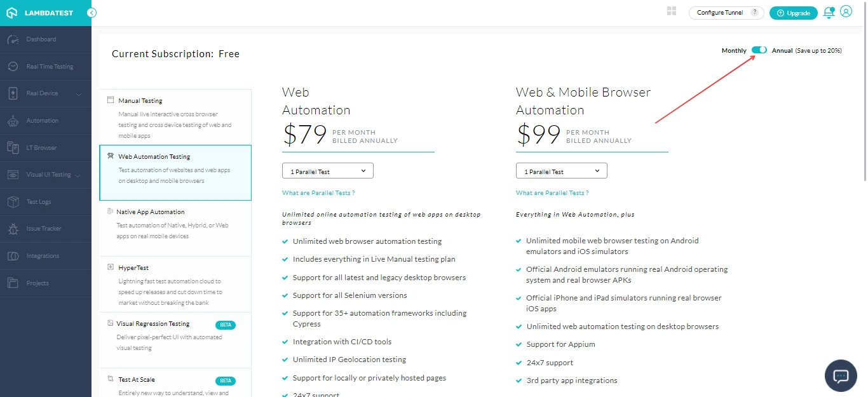
Task: Collapse the sidebar using the chevron arrow
Action: coord(92,12)
